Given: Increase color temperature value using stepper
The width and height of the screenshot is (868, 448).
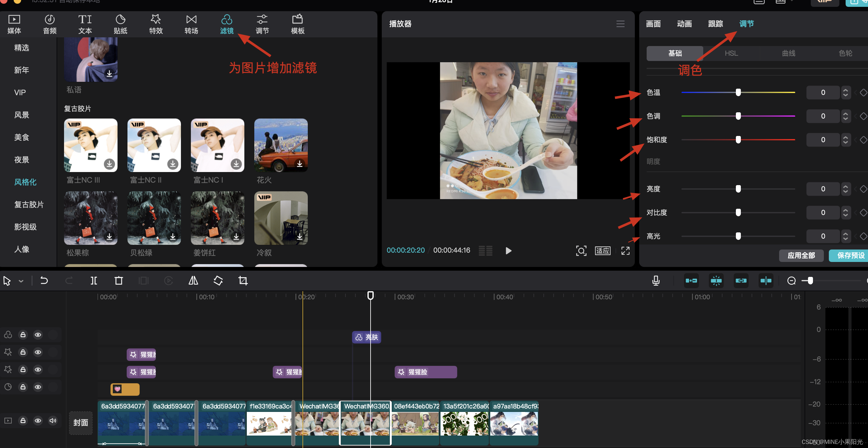Looking at the screenshot, I should [845, 90].
